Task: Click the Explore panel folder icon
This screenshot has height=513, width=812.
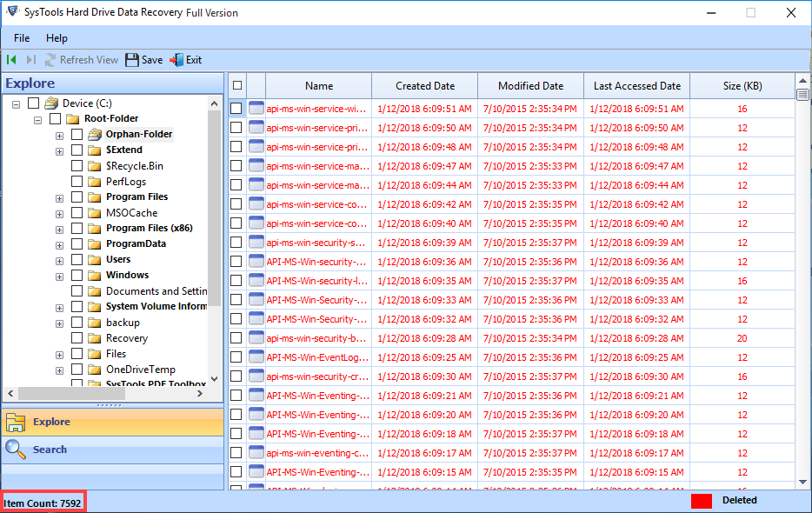Action: (16, 423)
